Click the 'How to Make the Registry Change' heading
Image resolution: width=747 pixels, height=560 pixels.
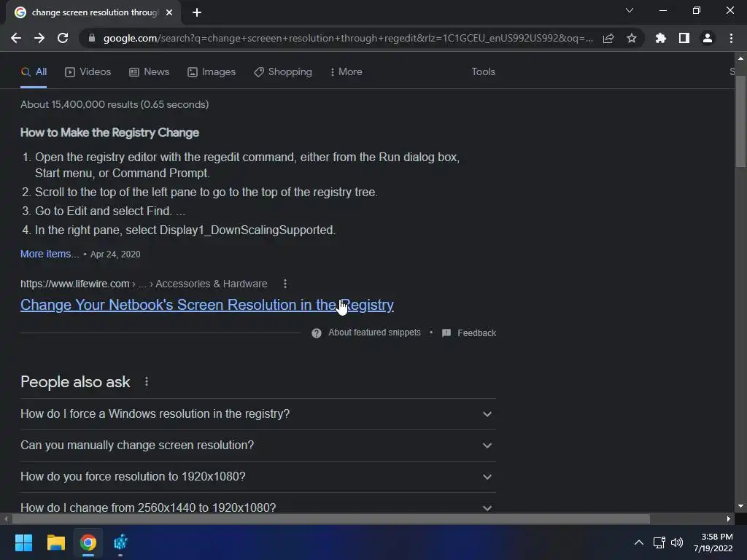(109, 133)
